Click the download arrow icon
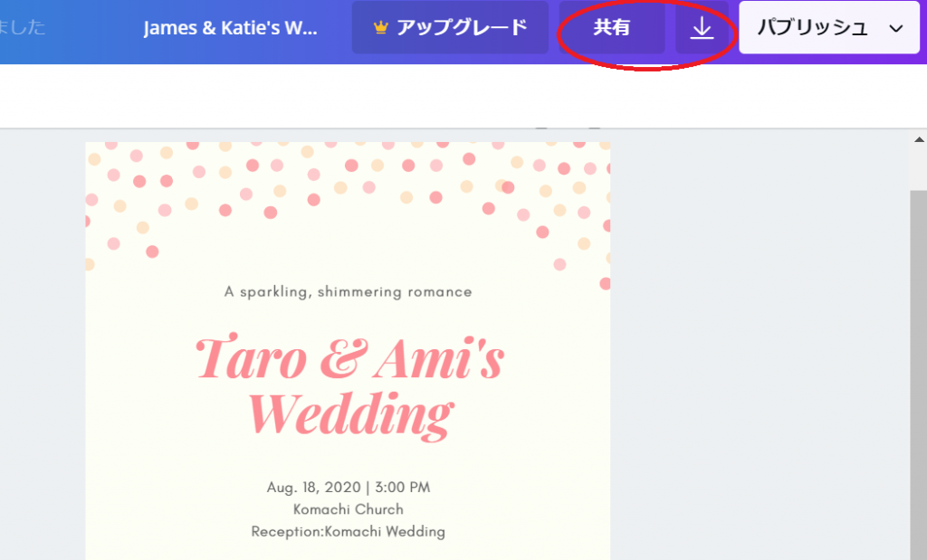 point(702,28)
